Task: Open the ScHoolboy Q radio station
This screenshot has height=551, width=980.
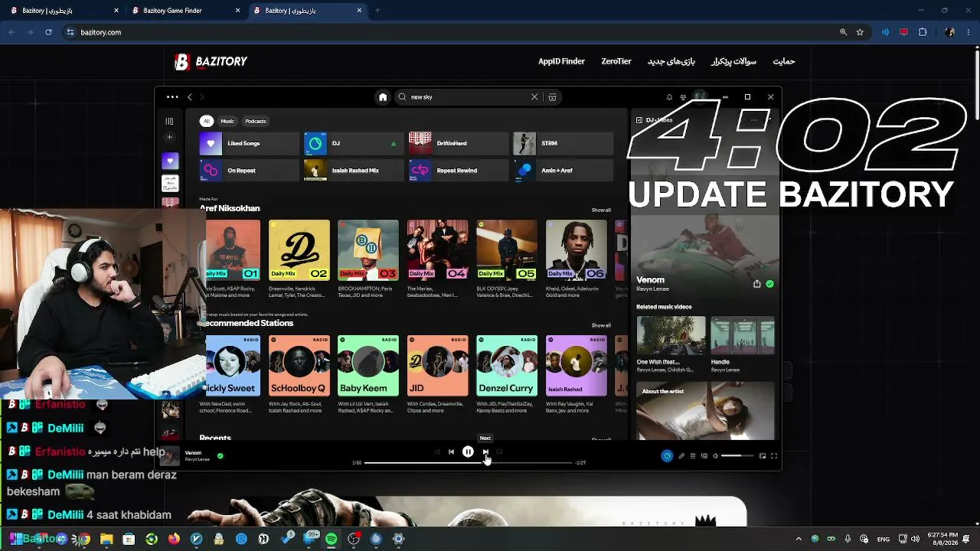Action: point(299,366)
